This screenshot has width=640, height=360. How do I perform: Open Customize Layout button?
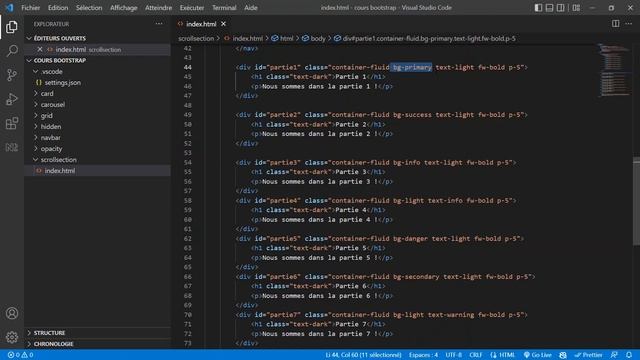click(576, 8)
